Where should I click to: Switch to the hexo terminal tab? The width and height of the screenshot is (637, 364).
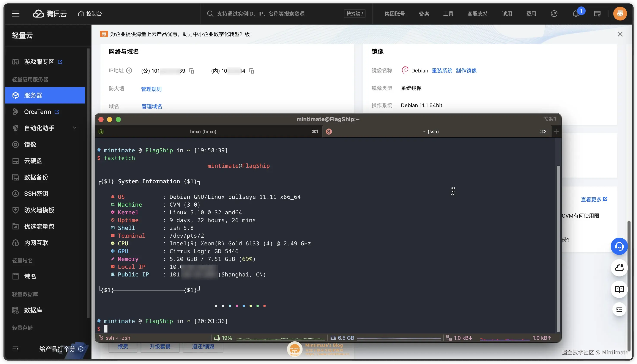tap(203, 132)
